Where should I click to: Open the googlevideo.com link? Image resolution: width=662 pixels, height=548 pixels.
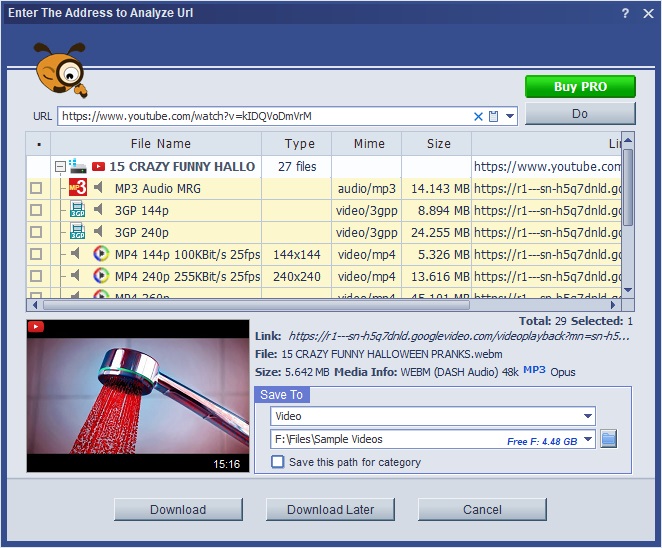point(459,336)
